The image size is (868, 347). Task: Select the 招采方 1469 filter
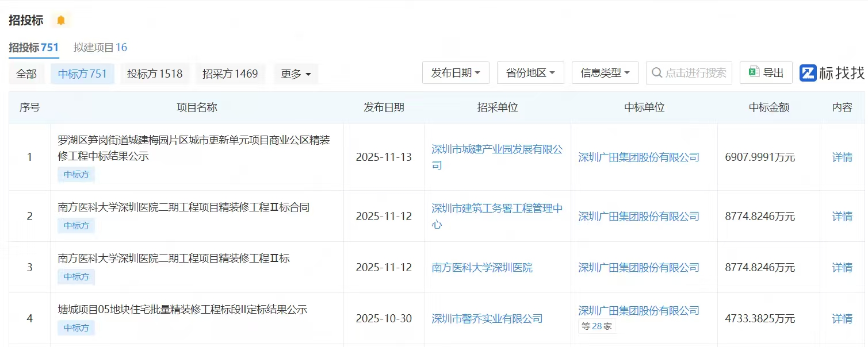tap(230, 74)
